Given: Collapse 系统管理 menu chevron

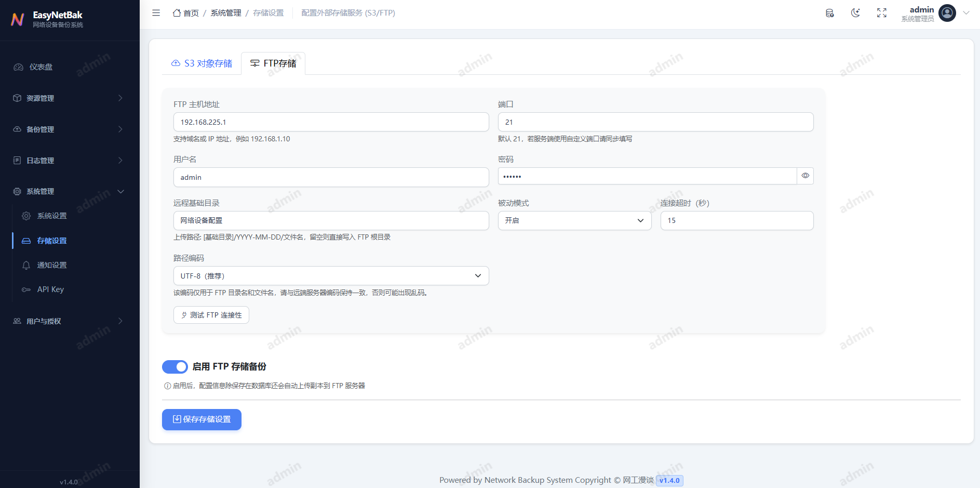Looking at the screenshot, I should tap(120, 191).
